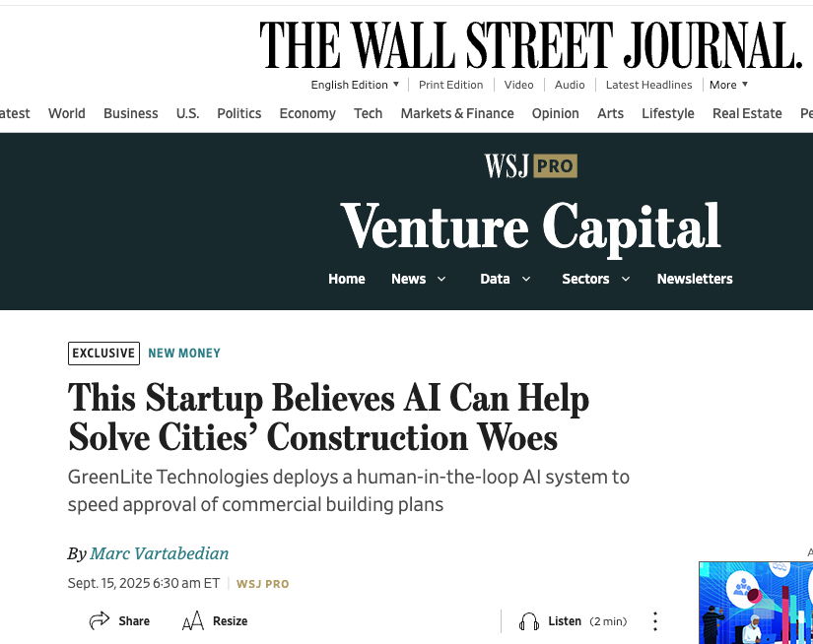Open Newsletters in Venture Capital nav
The image size is (813, 644).
[695, 279]
